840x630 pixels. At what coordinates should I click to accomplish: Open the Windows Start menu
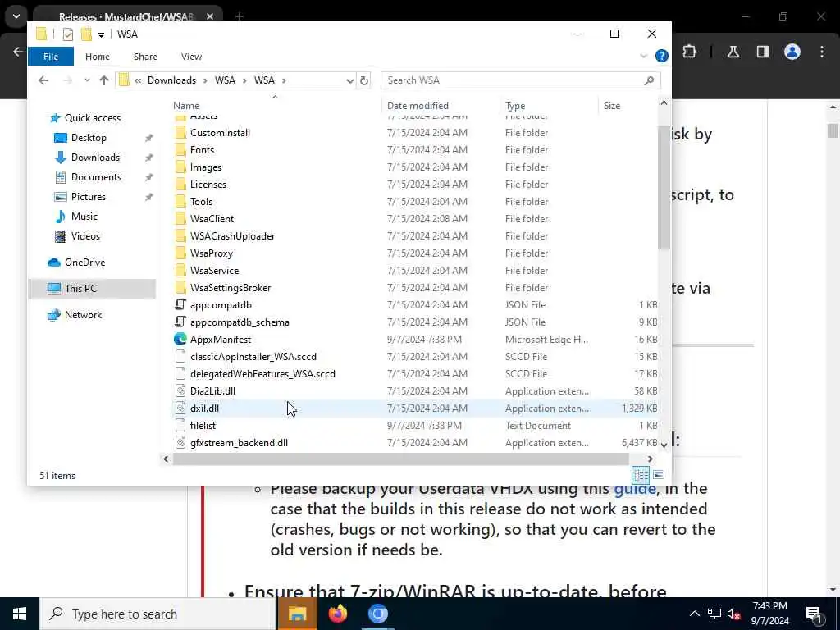tap(20, 614)
